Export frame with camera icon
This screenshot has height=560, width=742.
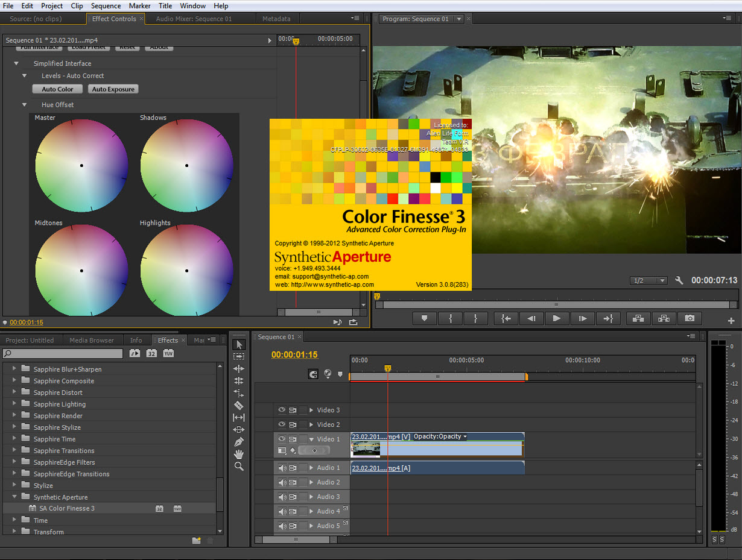coord(689,318)
